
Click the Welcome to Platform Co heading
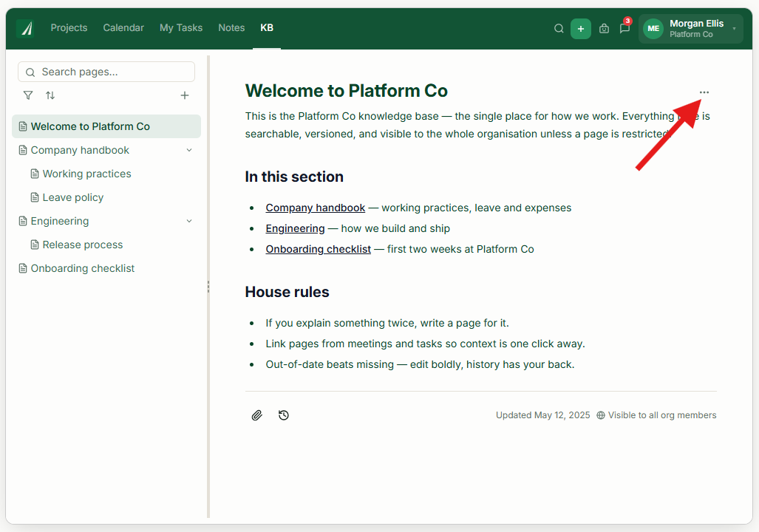tap(346, 91)
